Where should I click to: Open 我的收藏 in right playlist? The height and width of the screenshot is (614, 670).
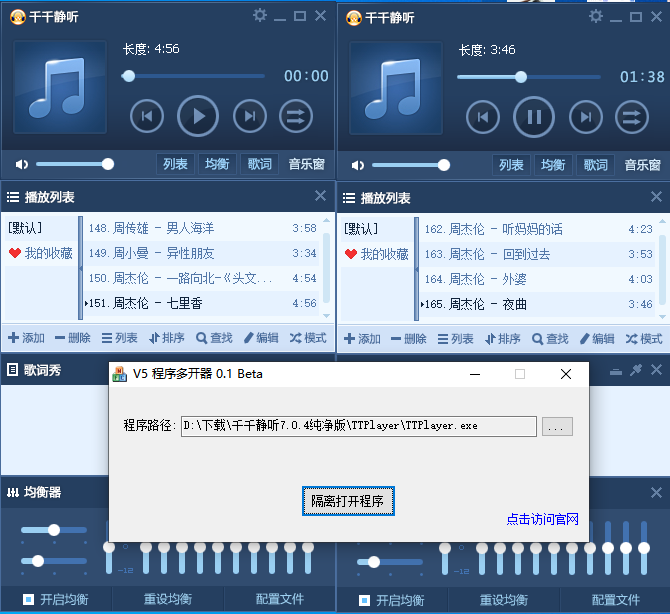[x=376, y=254]
